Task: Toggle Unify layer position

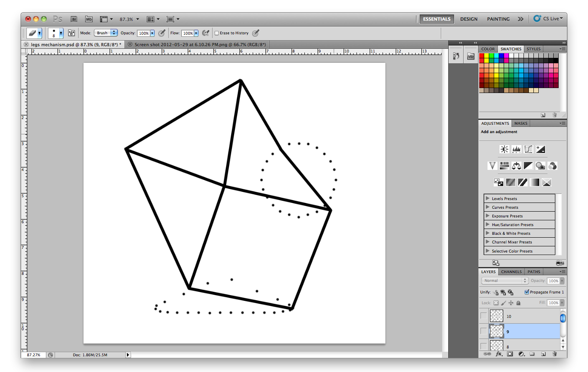Action: coord(496,292)
